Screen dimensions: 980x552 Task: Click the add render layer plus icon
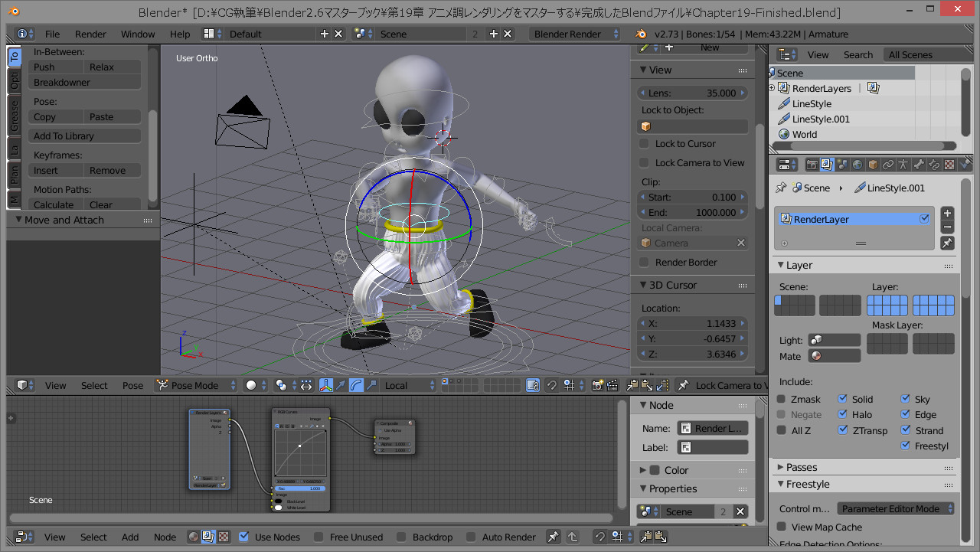(947, 214)
